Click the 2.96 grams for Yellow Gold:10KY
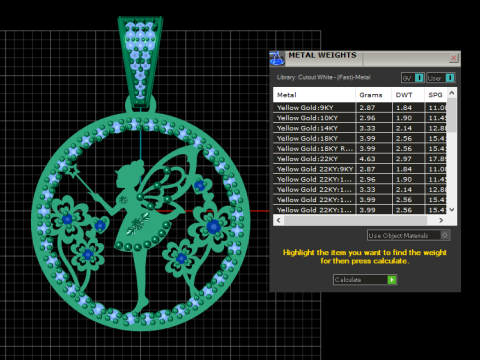Image resolution: width=480 pixels, height=360 pixels. [x=367, y=118]
